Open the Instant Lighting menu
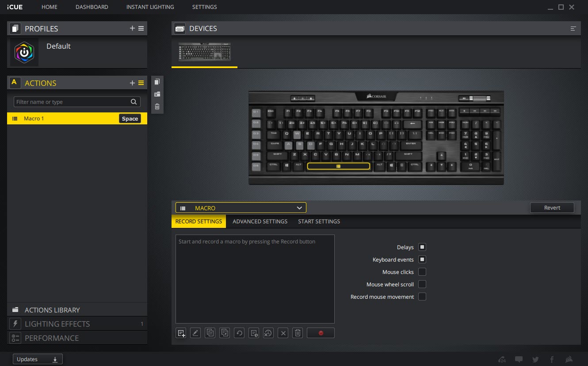 150,7
